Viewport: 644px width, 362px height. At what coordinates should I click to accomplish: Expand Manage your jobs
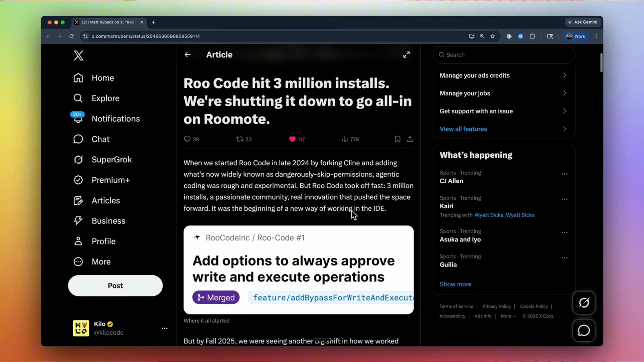point(504,93)
